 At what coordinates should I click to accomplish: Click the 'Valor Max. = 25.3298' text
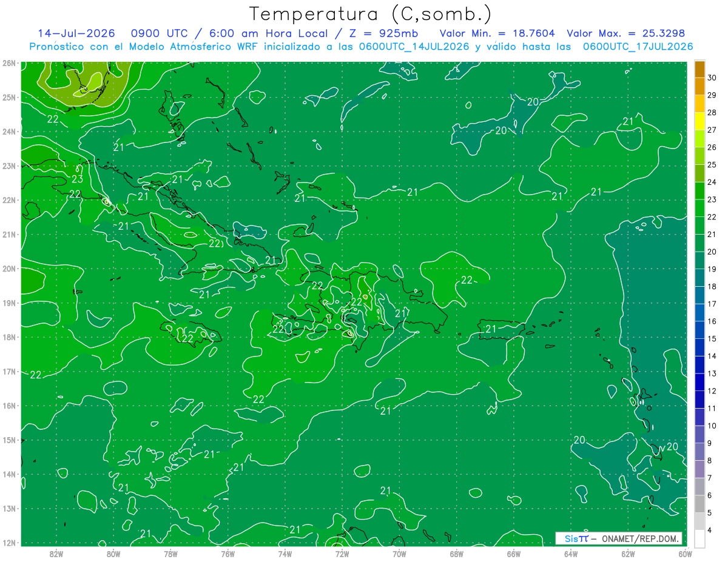coord(626,33)
